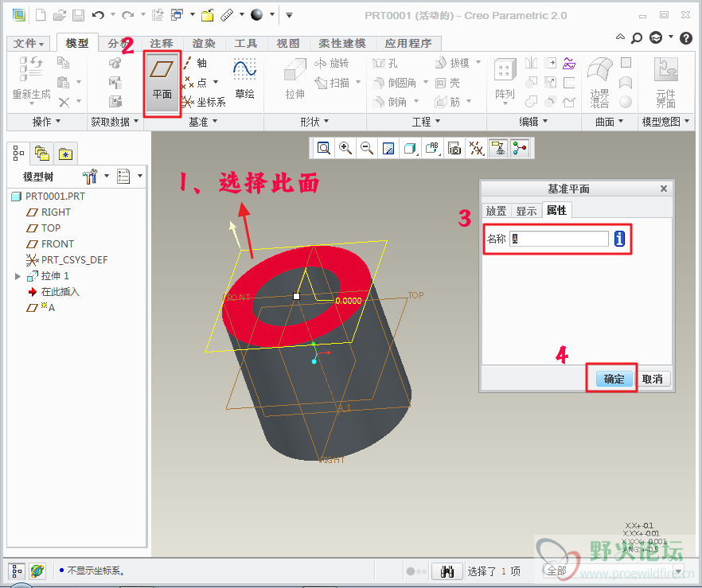This screenshot has width=702, height=588.
Task: Open the 放置 (Placement) tab in datum dialog
Action: (x=496, y=211)
